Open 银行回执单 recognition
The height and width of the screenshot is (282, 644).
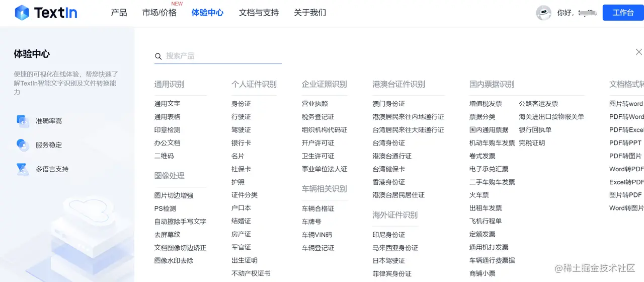[x=535, y=130]
